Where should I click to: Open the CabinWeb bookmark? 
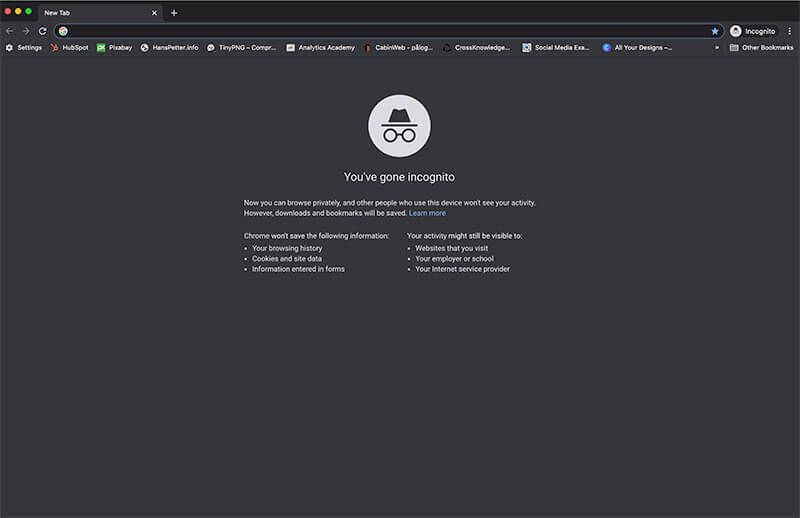click(x=398, y=47)
